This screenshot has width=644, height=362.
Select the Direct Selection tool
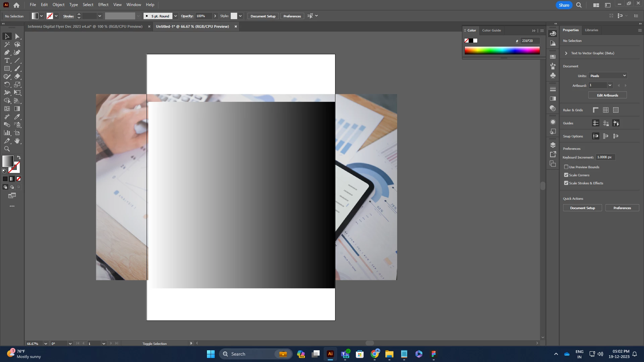point(17,36)
